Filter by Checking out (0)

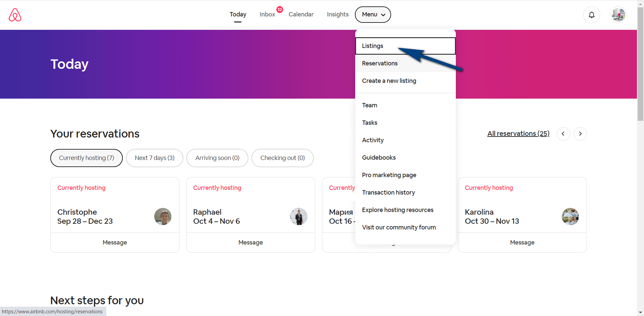click(x=282, y=158)
